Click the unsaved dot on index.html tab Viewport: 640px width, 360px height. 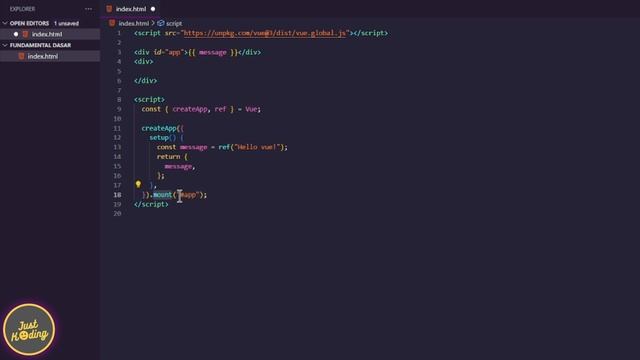153,9
